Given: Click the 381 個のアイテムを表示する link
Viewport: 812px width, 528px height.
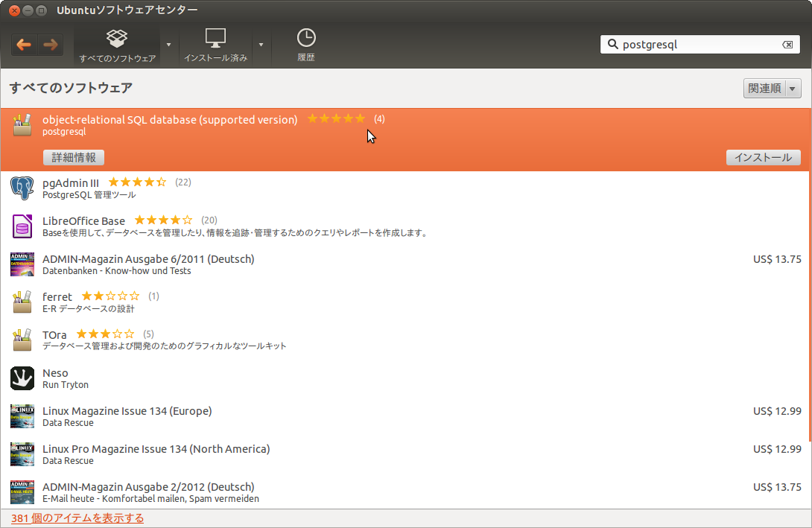Looking at the screenshot, I should (x=77, y=518).
